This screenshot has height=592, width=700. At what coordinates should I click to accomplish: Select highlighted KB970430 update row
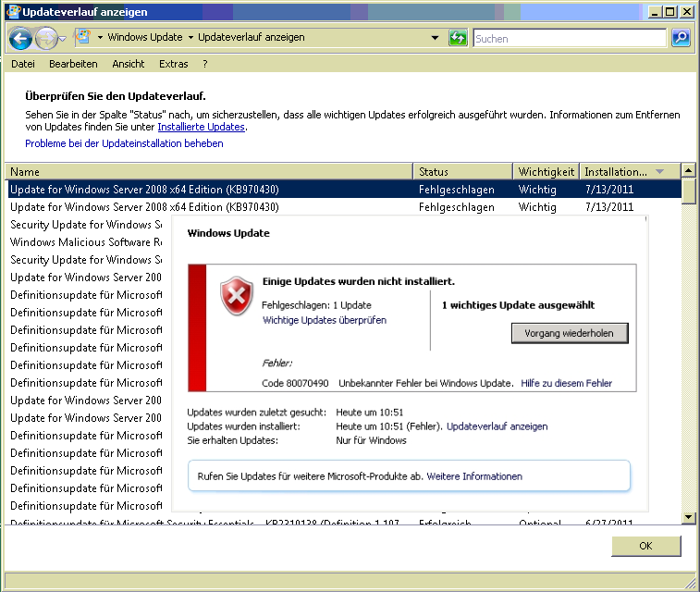pos(344,190)
